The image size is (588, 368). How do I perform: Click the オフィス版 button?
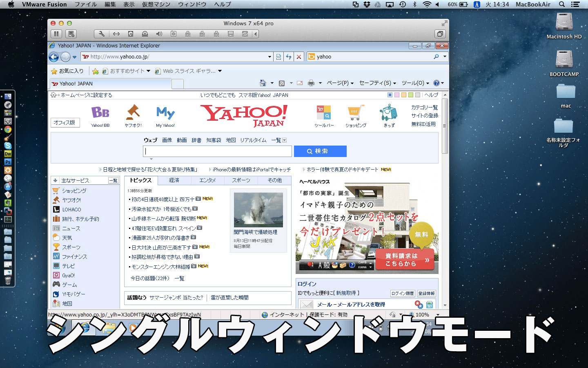click(x=65, y=123)
